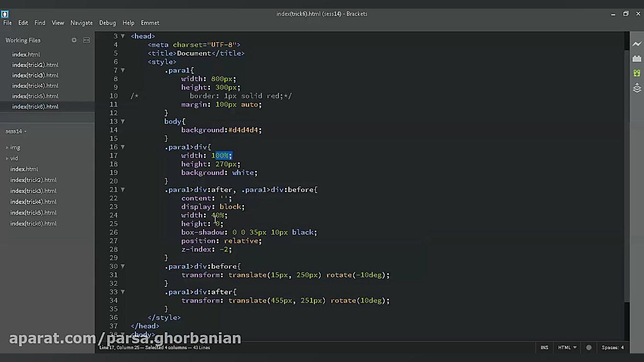This screenshot has height=362, width=644.
Task: Open the HTML syntax mode dropdown
Action: (x=566, y=347)
